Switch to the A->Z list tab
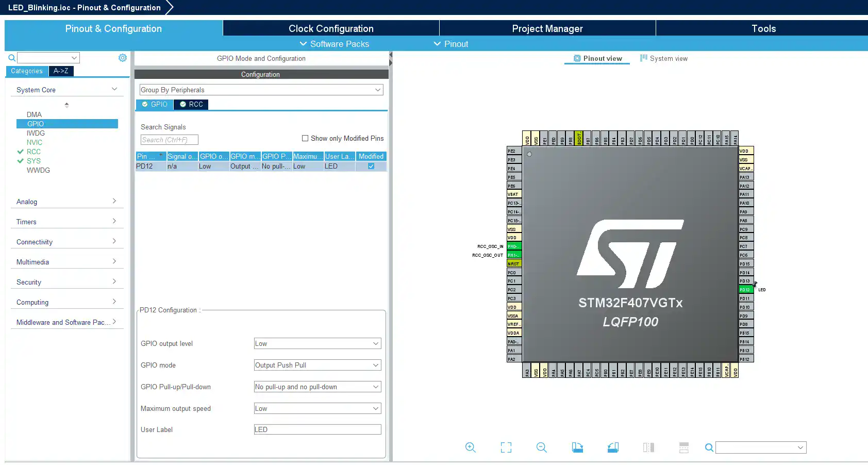The width and height of the screenshot is (868, 465). (61, 71)
